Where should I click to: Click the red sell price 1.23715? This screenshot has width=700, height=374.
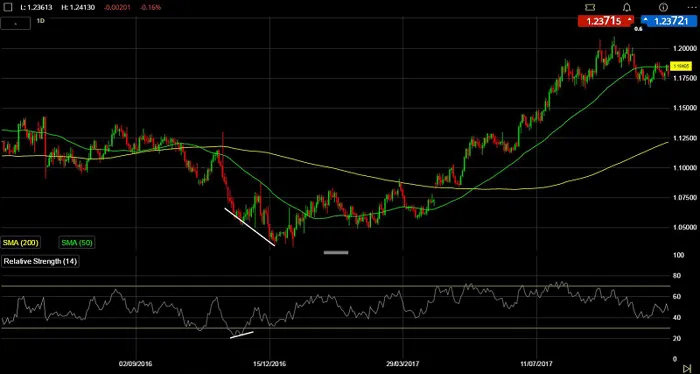pos(606,21)
